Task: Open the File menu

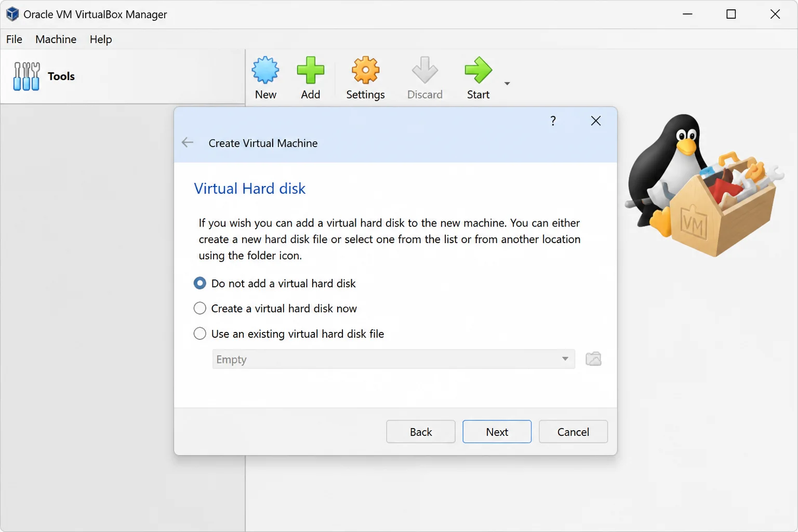Action: (14, 39)
